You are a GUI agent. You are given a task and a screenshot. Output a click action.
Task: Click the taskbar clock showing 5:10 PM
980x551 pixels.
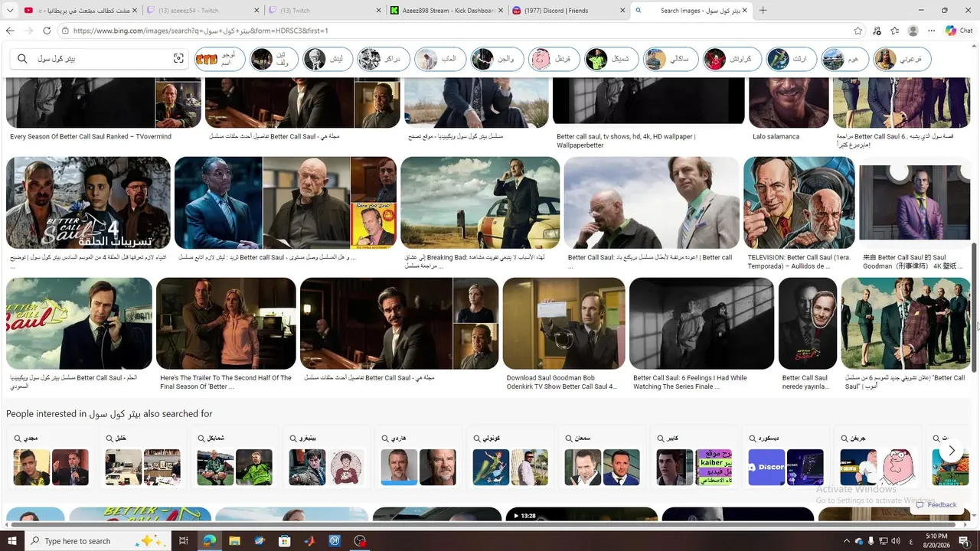click(935, 541)
